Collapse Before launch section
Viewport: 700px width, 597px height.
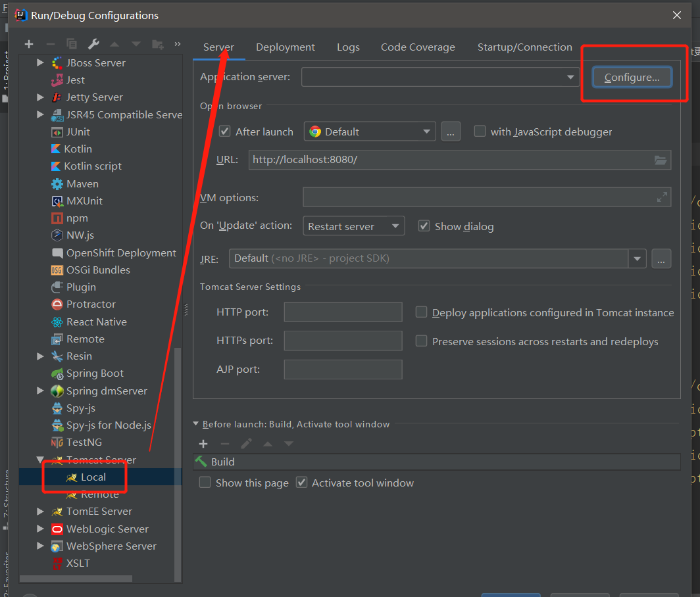pyautogui.click(x=195, y=424)
